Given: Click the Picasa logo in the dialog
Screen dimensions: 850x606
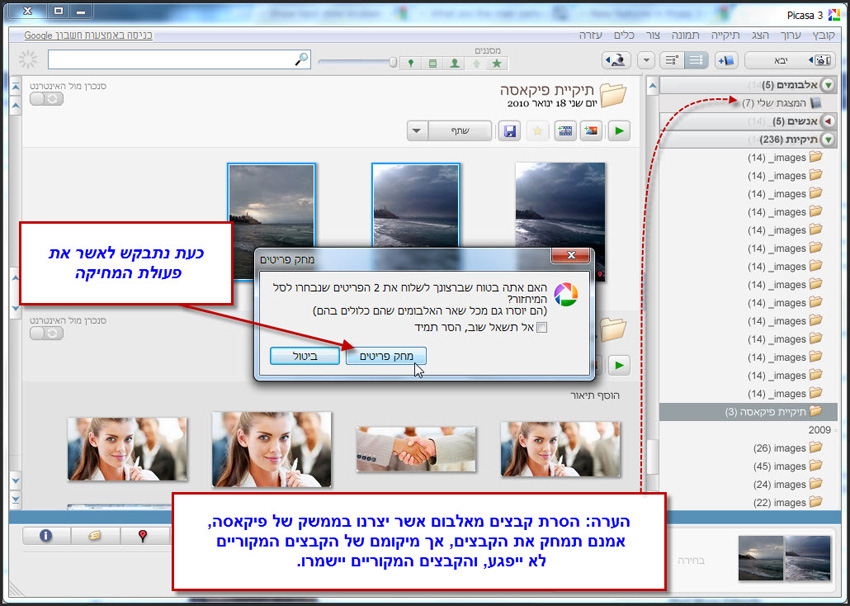Looking at the screenshot, I should click(x=565, y=294).
